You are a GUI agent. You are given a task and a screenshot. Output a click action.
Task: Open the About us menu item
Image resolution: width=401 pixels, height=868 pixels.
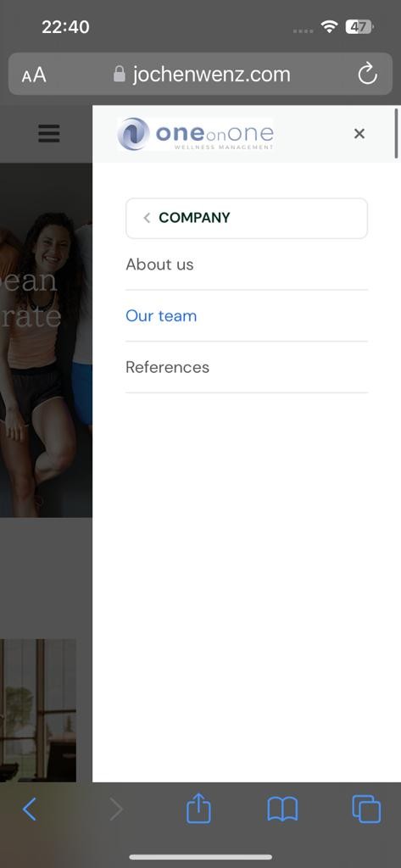[x=159, y=264]
